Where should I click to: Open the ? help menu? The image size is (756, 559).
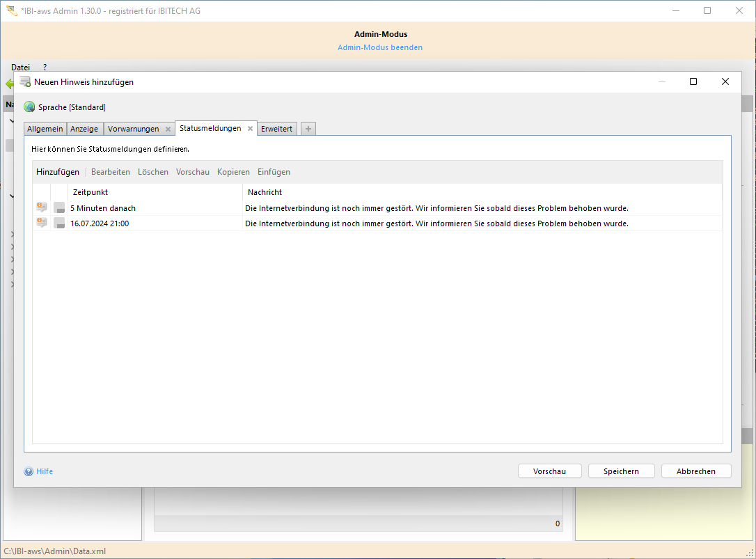tap(45, 68)
